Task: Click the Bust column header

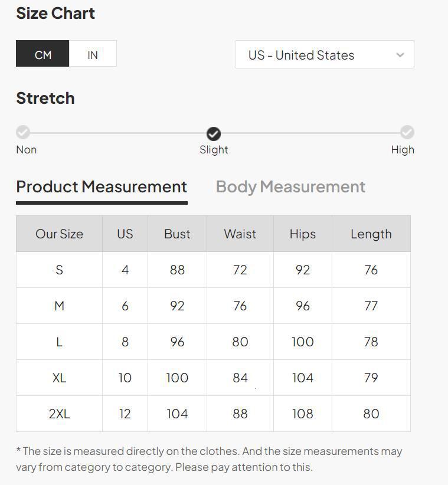Action: [x=177, y=234]
